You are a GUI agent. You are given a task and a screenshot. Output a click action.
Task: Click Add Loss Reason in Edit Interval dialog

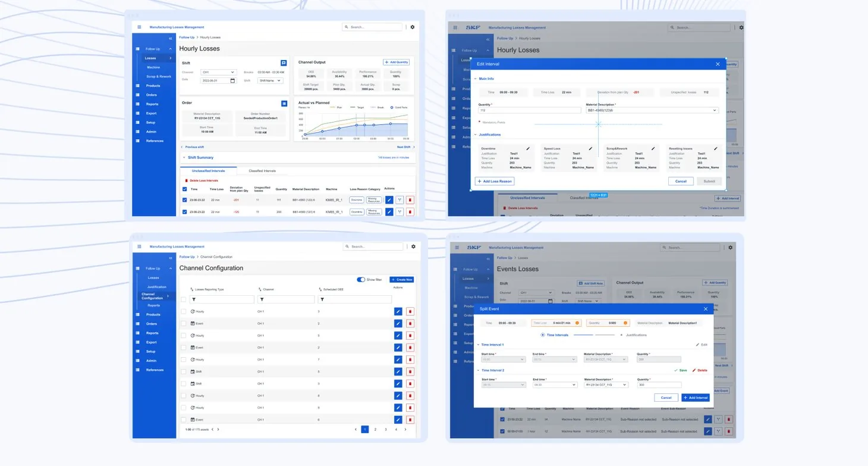495,181
